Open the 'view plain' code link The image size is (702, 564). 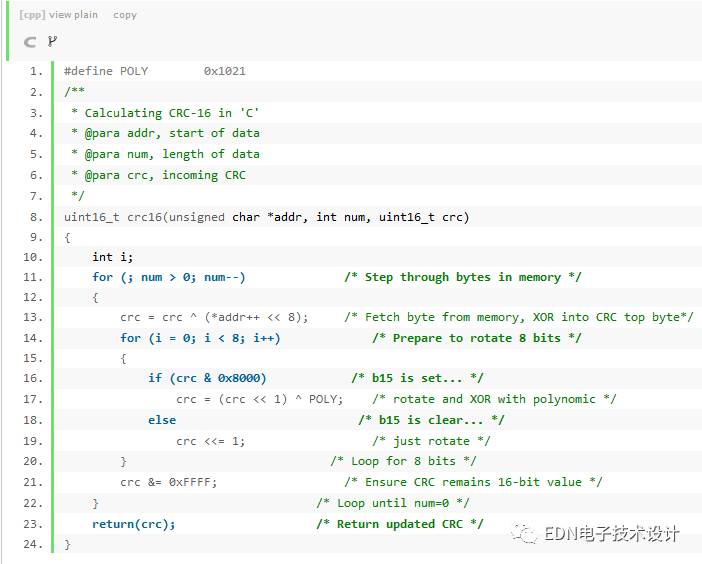click(73, 15)
